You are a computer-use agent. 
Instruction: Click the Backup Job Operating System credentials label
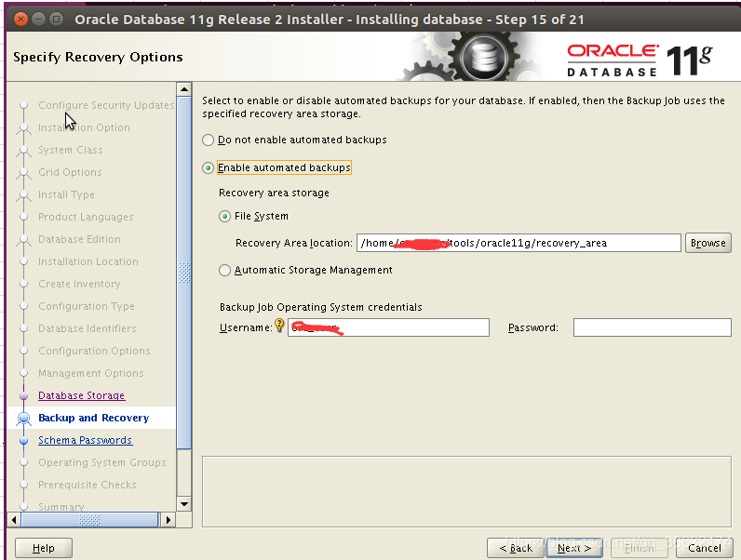click(321, 307)
